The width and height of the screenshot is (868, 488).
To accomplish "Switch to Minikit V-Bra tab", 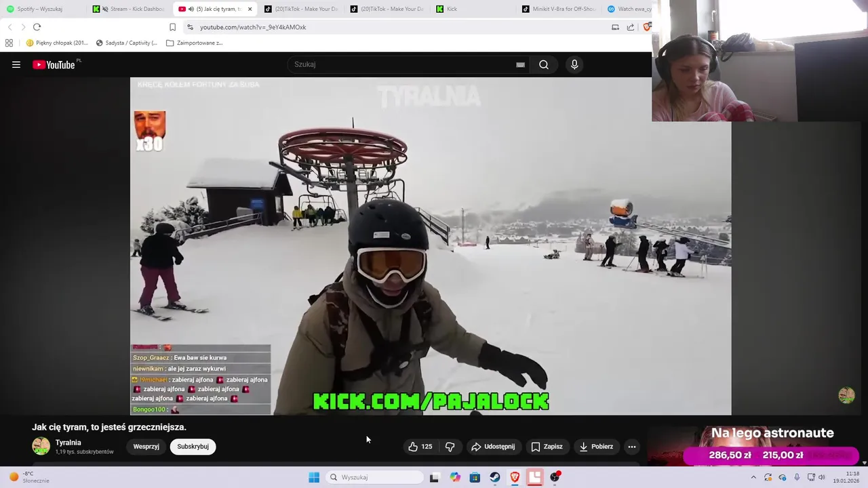I will [x=559, y=9].
